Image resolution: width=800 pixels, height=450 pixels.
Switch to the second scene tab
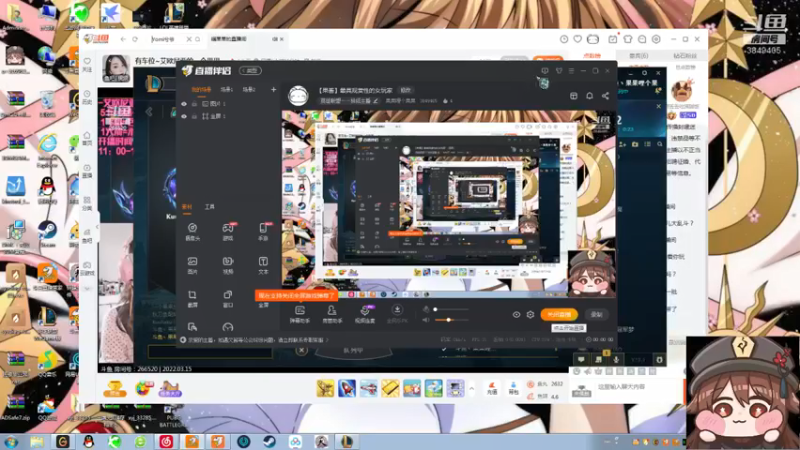coord(227,90)
